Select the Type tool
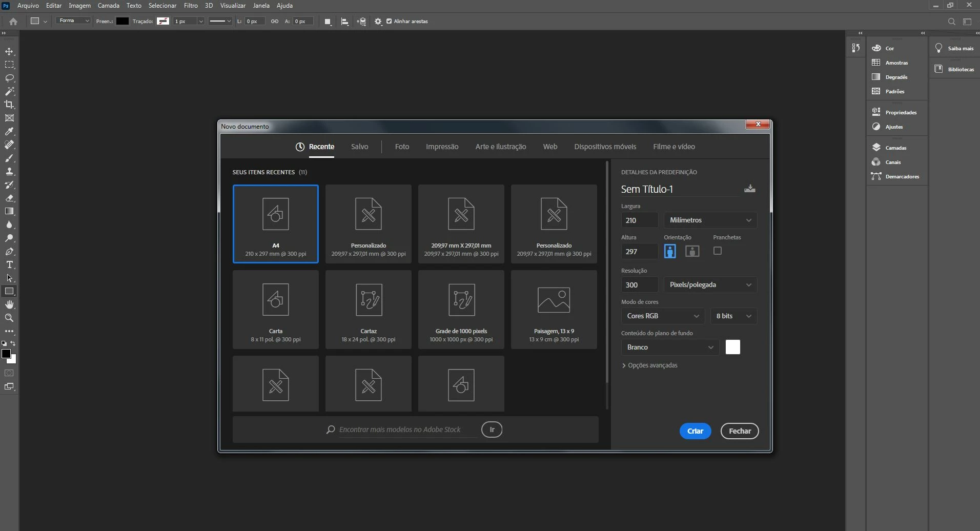The width and height of the screenshot is (980, 531). click(x=9, y=264)
